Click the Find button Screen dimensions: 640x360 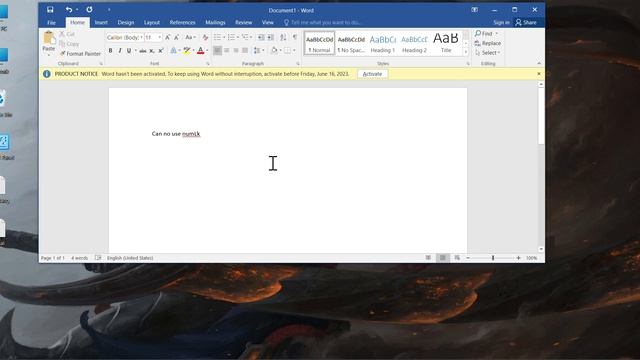coord(484,33)
